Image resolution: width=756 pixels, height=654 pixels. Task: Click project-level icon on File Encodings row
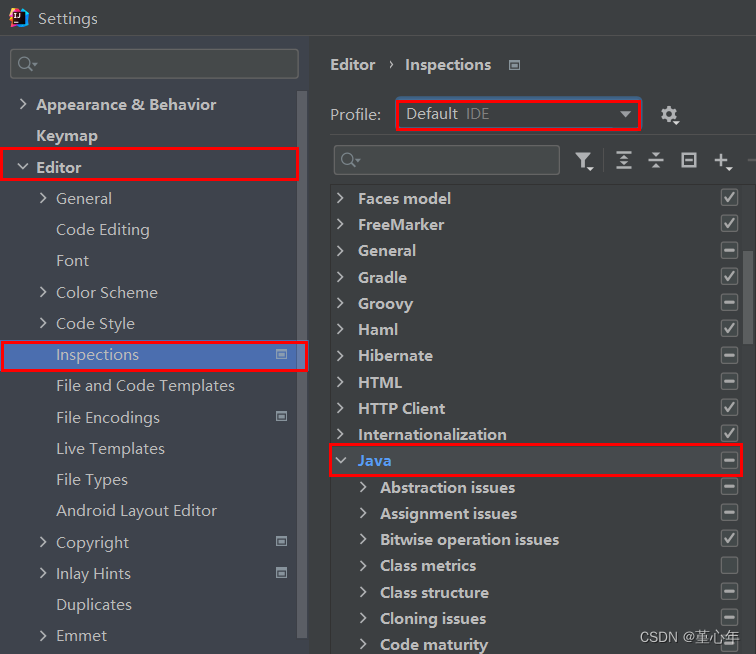coord(282,416)
